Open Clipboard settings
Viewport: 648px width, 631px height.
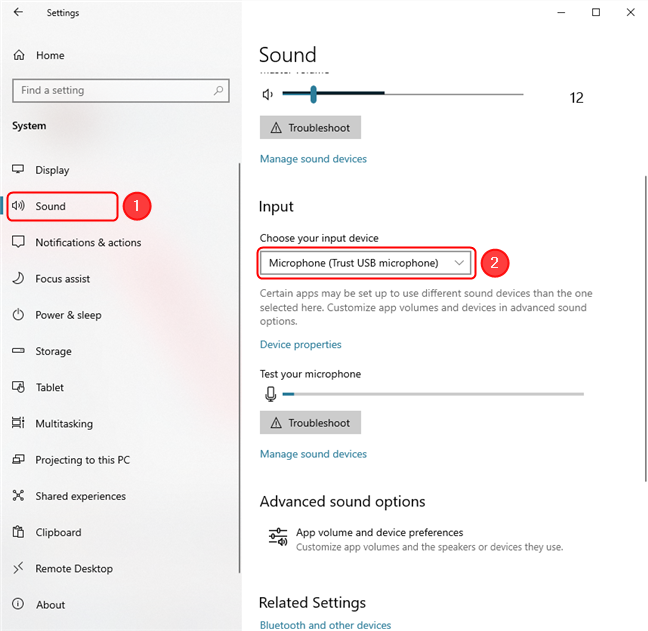point(58,532)
